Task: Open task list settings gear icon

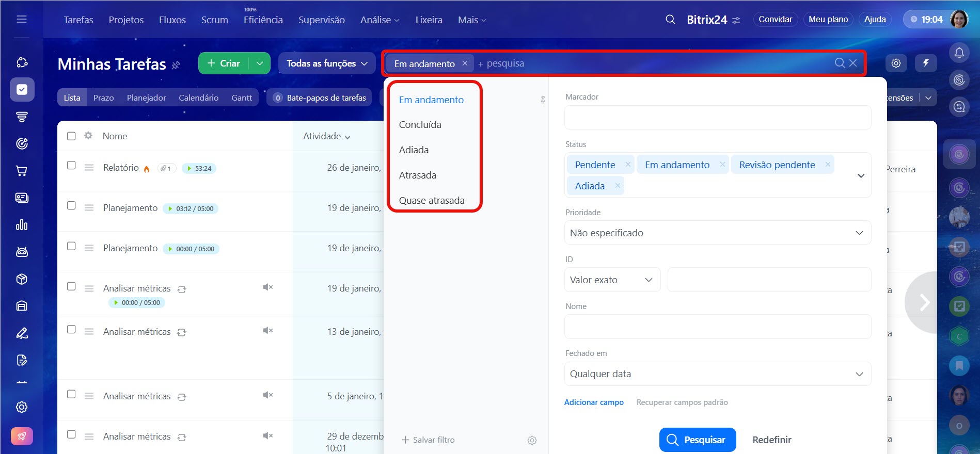Action: coord(896,63)
